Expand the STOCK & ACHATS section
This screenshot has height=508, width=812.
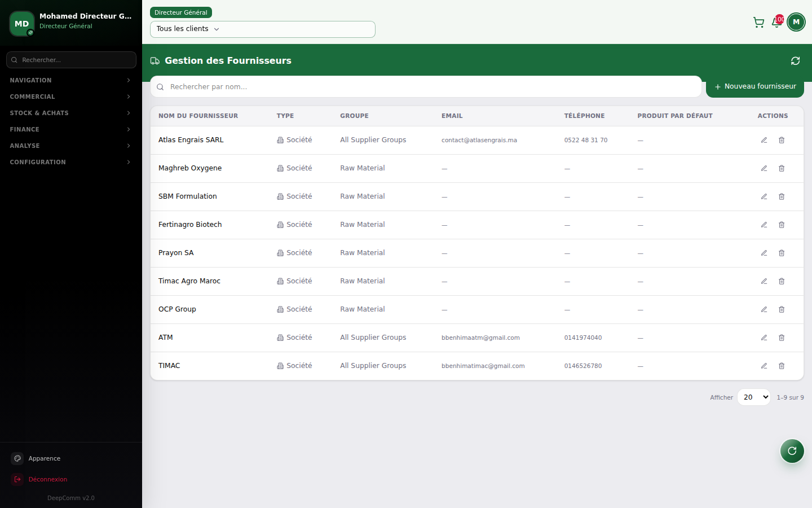(x=71, y=113)
